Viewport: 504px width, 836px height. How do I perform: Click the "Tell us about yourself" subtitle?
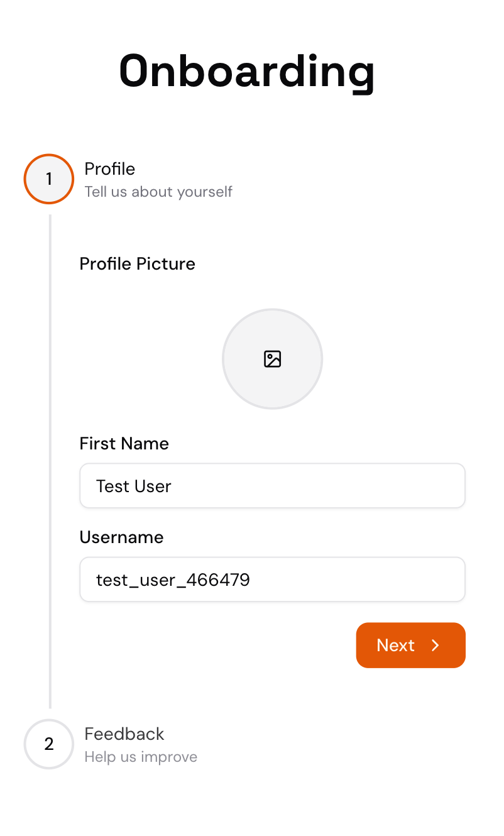point(158,192)
